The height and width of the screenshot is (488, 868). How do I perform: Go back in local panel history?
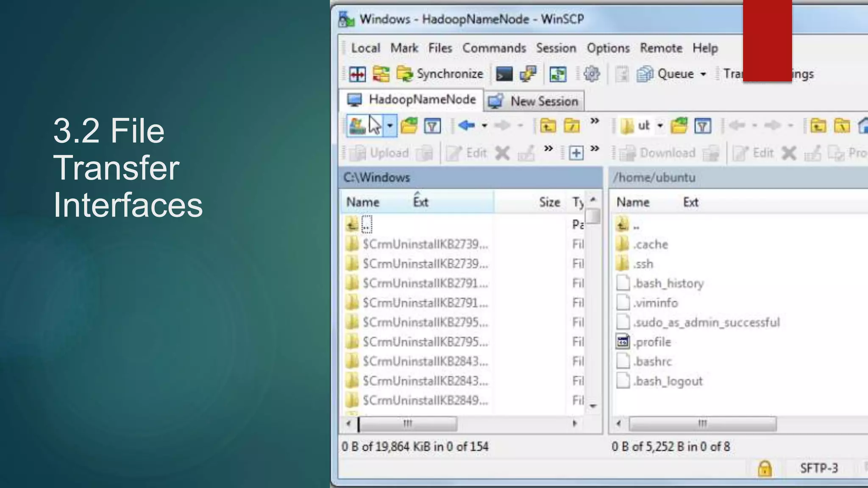click(x=466, y=125)
